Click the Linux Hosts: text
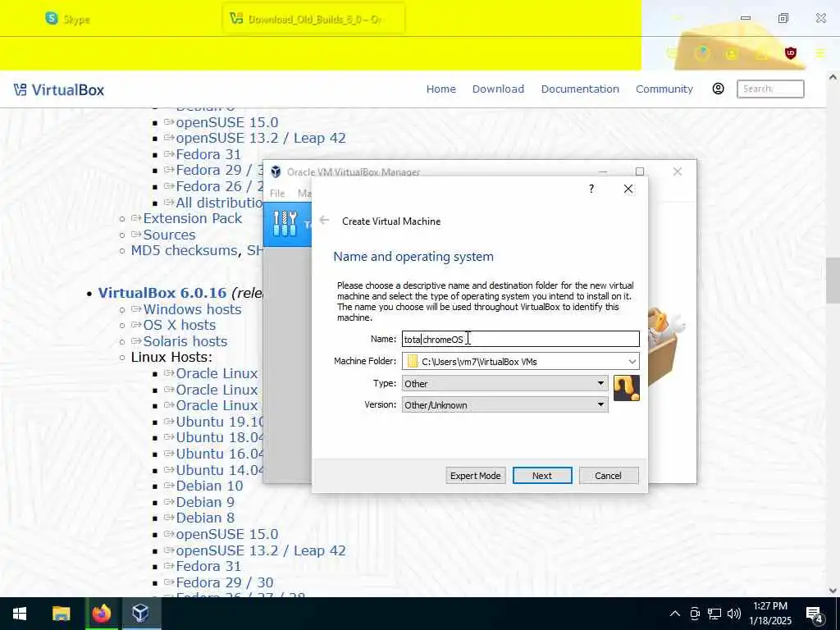Screen dimensions: 840x630 tap(171, 358)
